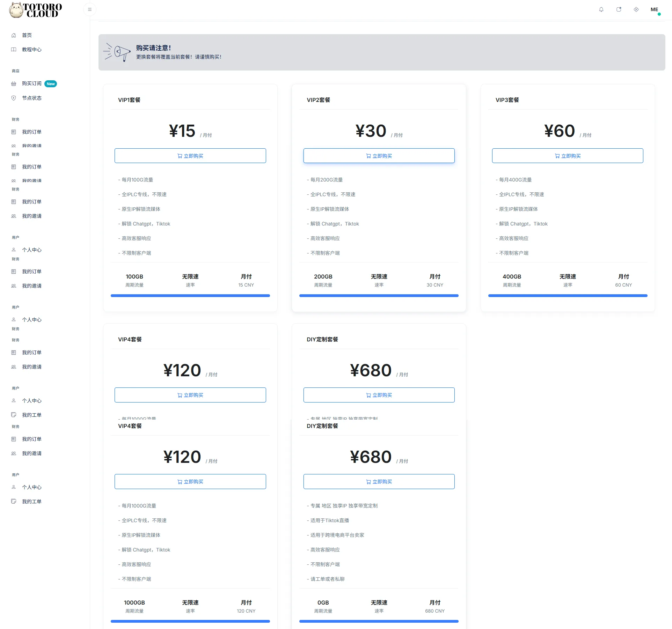Click the square refresh icon in top bar

point(619,9)
